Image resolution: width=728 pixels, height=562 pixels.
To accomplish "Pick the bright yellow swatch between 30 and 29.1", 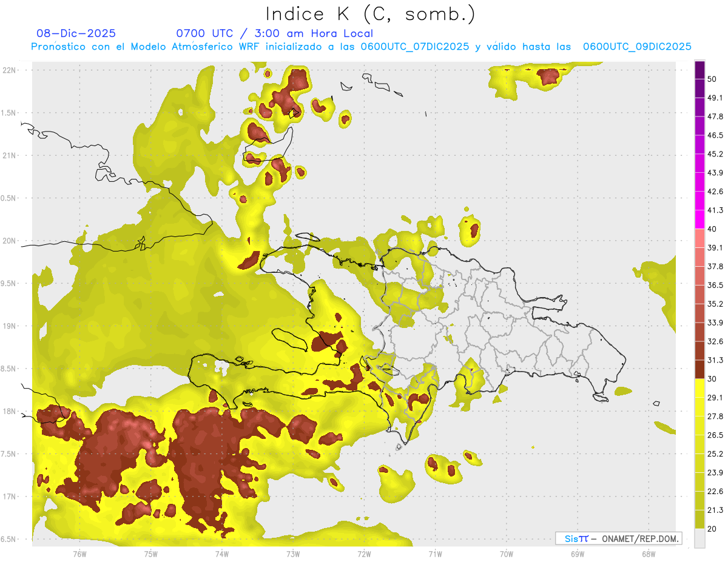I will tap(699, 388).
